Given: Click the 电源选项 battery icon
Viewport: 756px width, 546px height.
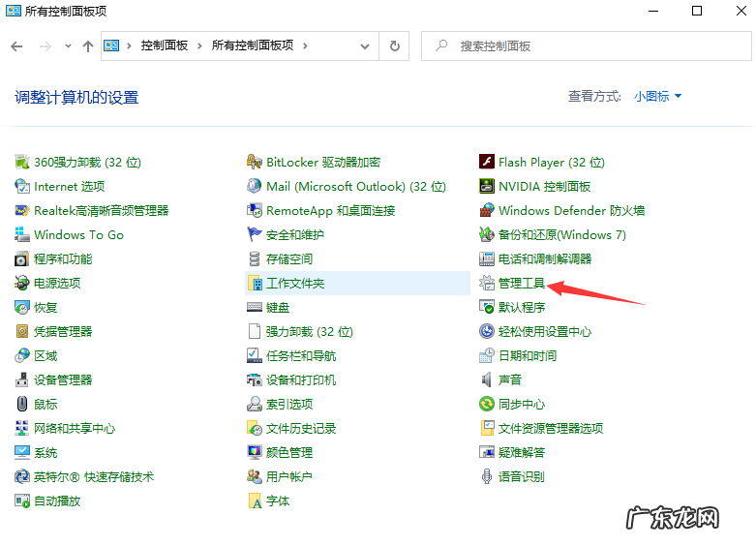Looking at the screenshot, I should 22,283.
